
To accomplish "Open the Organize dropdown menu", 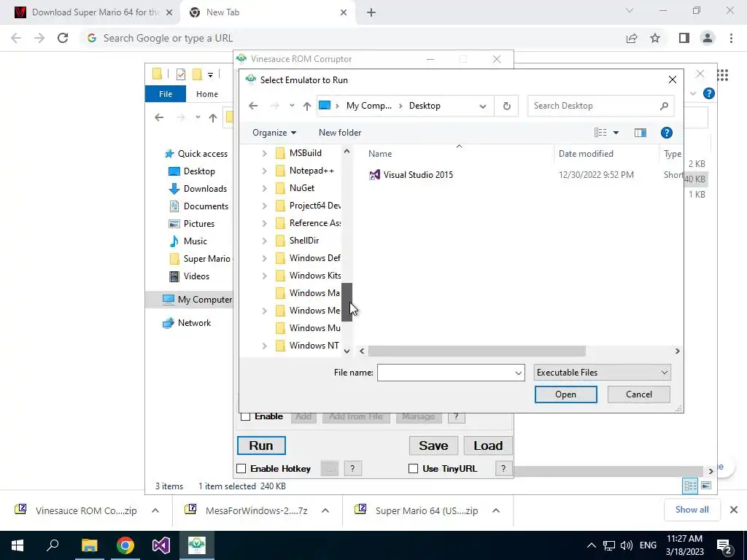I will (274, 133).
